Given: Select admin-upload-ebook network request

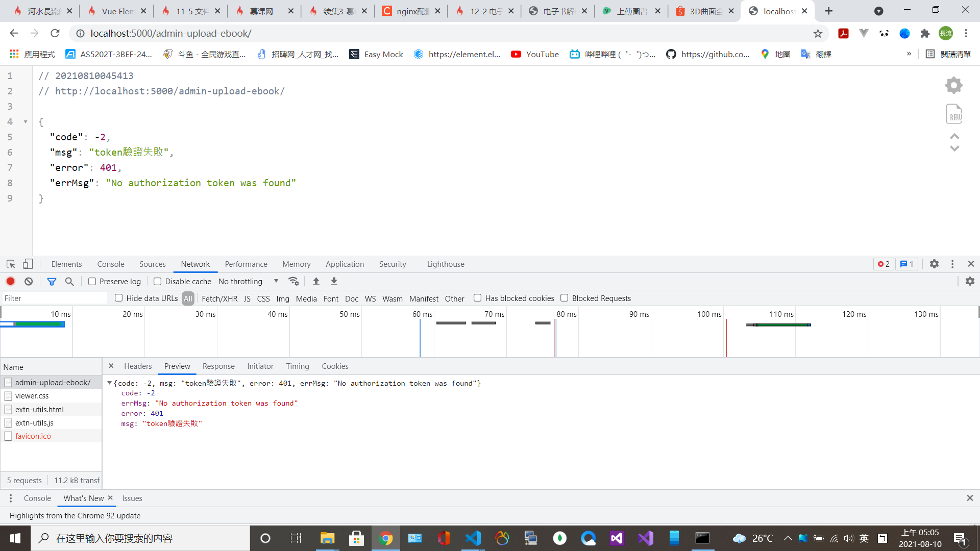Looking at the screenshot, I should pyautogui.click(x=53, y=382).
